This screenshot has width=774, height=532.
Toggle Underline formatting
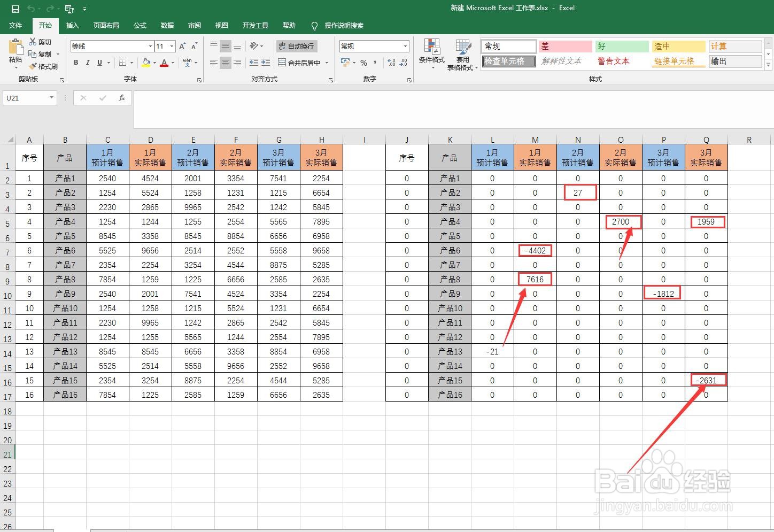pyautogui.click(x=99, y=63)
